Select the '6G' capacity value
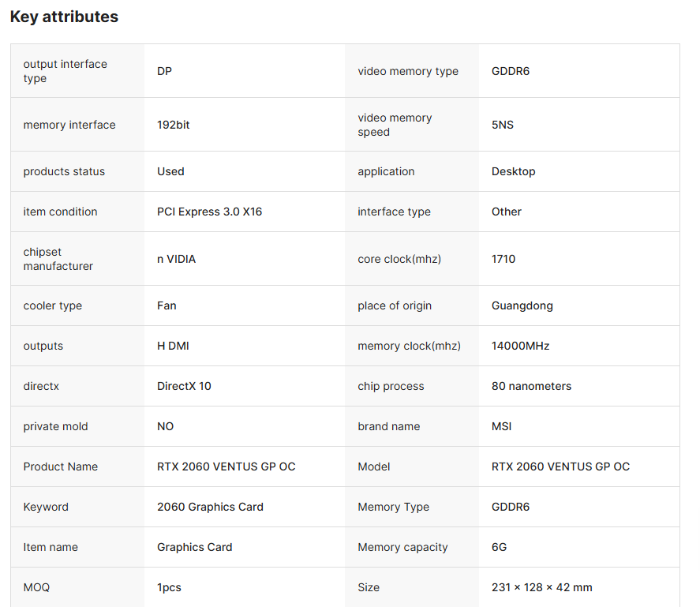This screenshot has width=700, height=607. click(x=499, y=547)
